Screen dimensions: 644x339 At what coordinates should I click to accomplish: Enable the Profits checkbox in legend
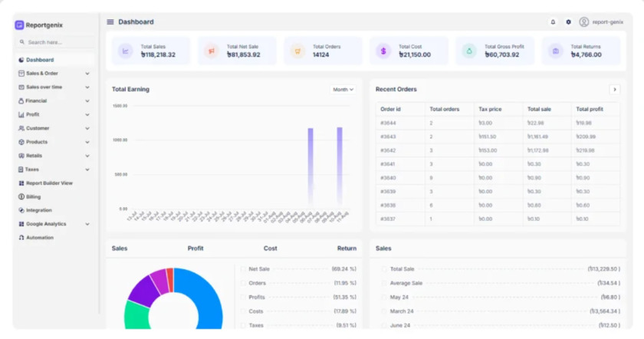coord(243,297)
